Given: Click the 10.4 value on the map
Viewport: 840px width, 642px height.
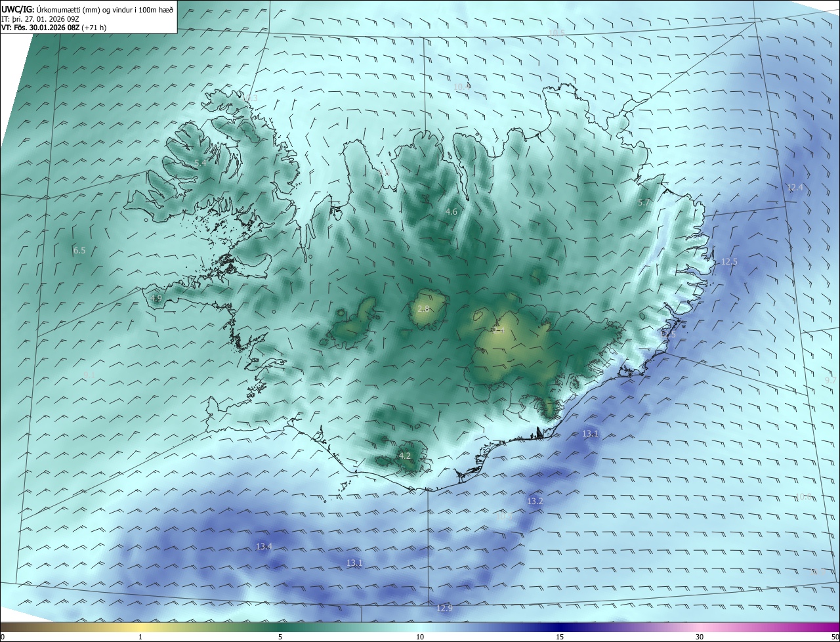Looking at the screenshot, I should pyautogui.click(x=462, y=87).
